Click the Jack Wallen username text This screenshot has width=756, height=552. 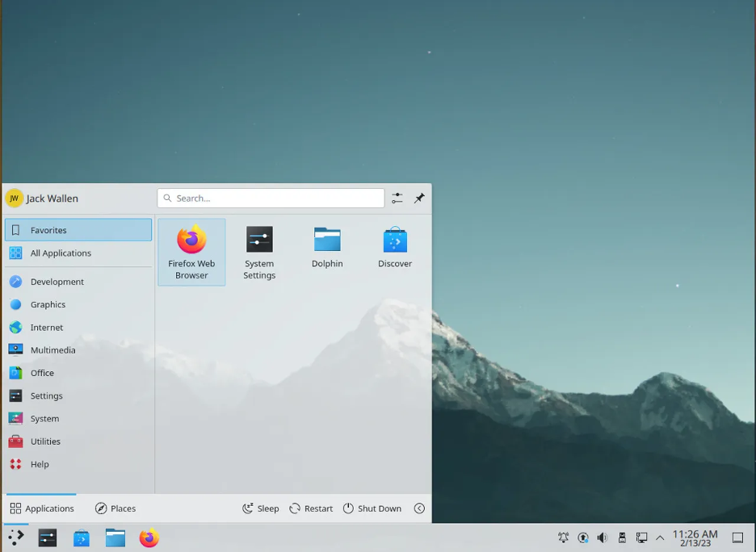point(52,199)
